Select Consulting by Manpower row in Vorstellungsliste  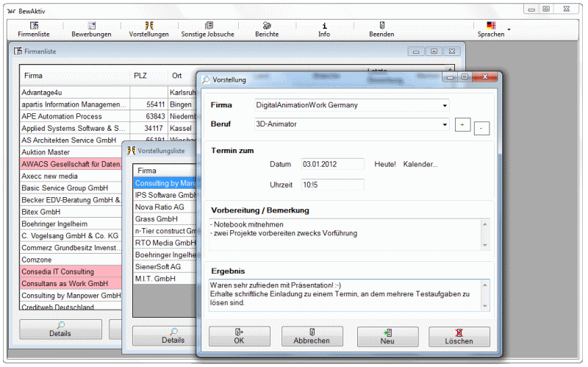tap(165, 183)
